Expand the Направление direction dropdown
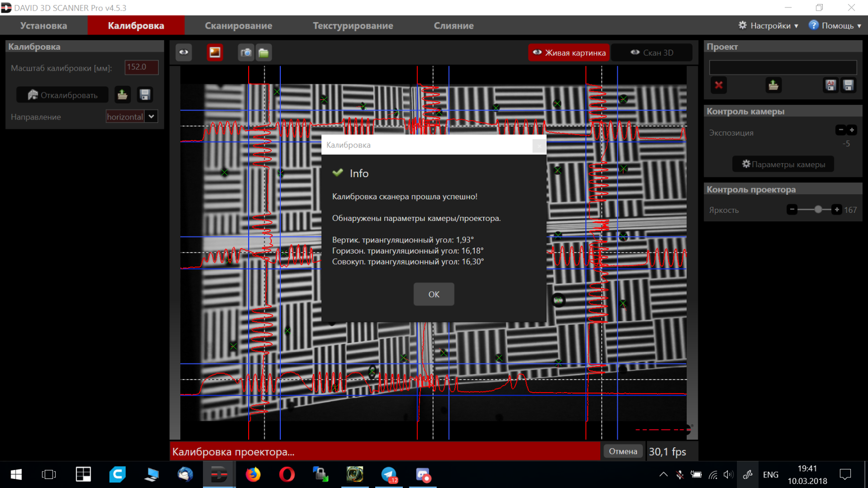Image resolution: width=868 pixels, height=488 pixels. click(x=151, y=116)
